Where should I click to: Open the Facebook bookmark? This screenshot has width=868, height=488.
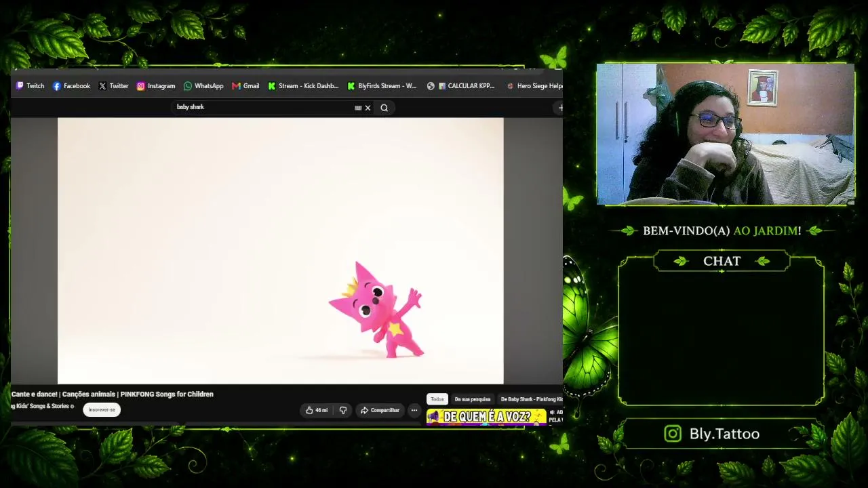pyautogui.click(x=71, y=86)
